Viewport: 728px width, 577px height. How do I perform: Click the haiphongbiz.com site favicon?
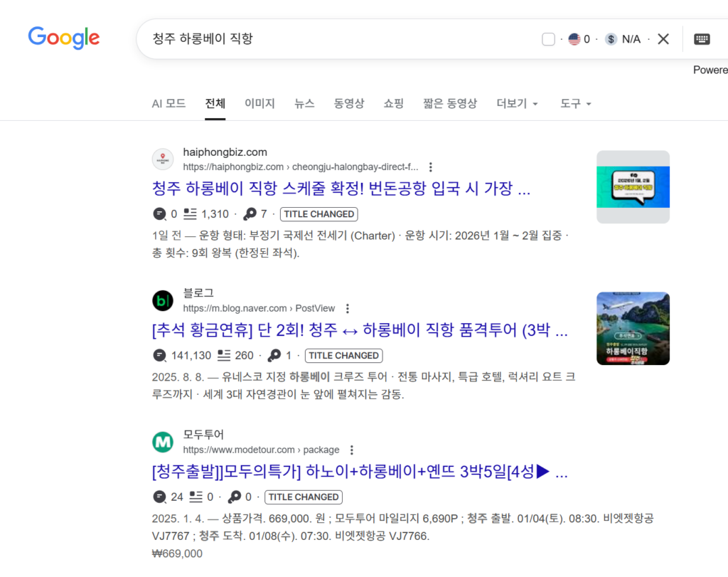click(x=163, y=159)
